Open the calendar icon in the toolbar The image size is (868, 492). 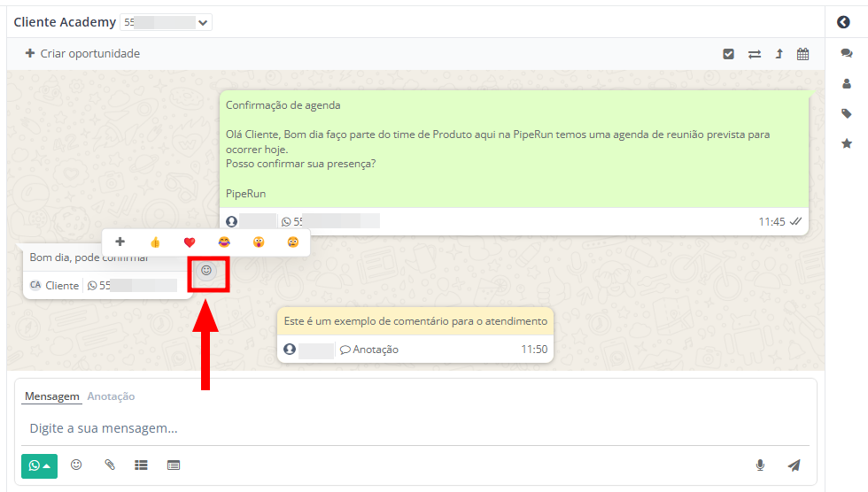coord(802,54)
